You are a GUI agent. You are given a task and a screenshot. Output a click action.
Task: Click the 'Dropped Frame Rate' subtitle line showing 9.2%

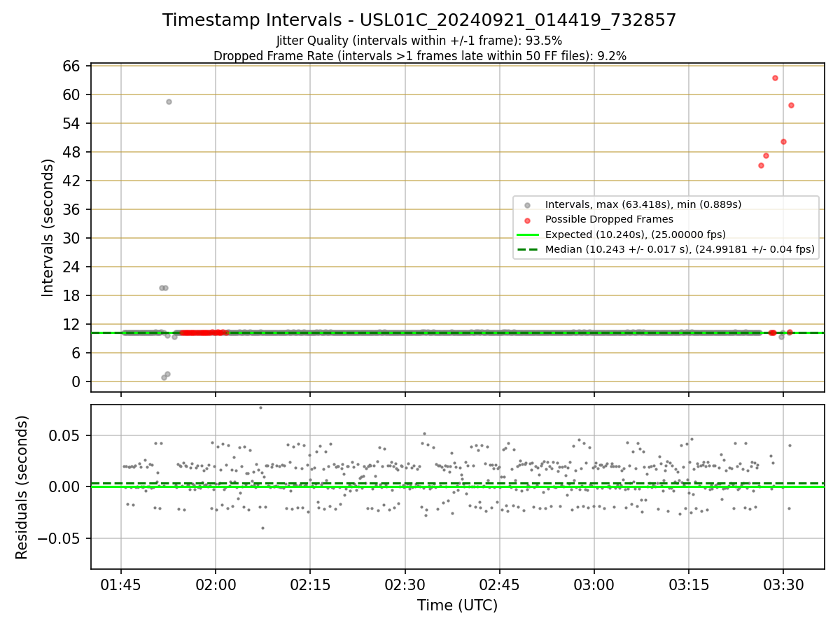click(419, 56)
